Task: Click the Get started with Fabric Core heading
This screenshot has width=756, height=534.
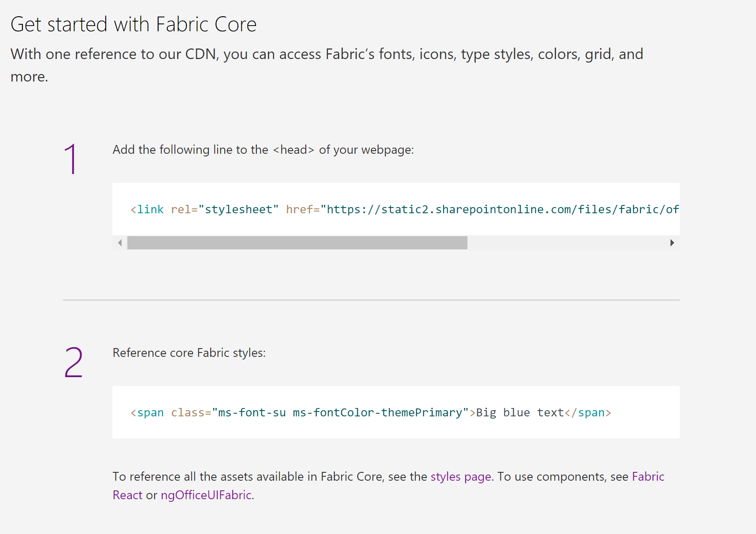Action: click(133, 24)
